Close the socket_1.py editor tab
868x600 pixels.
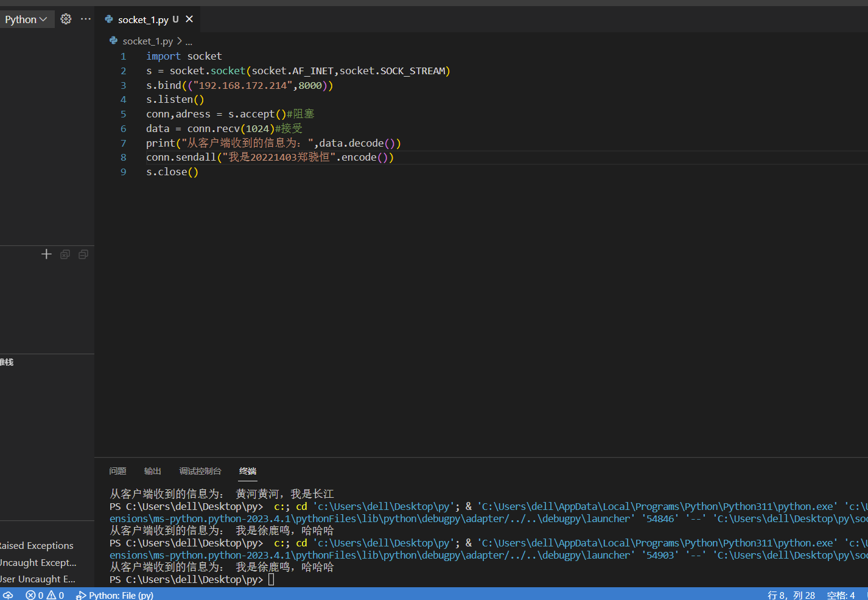coord(189,19)
